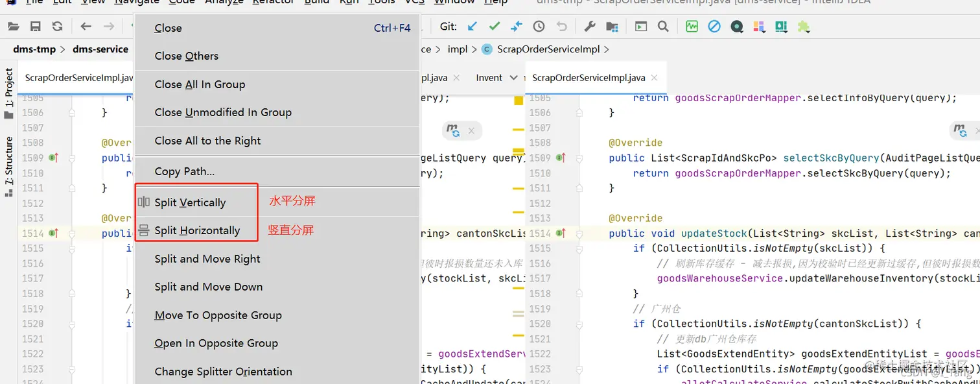Click the Search Everywhere magnifier icon
This screenshot has width=980, height=384.
click(663, 27)
